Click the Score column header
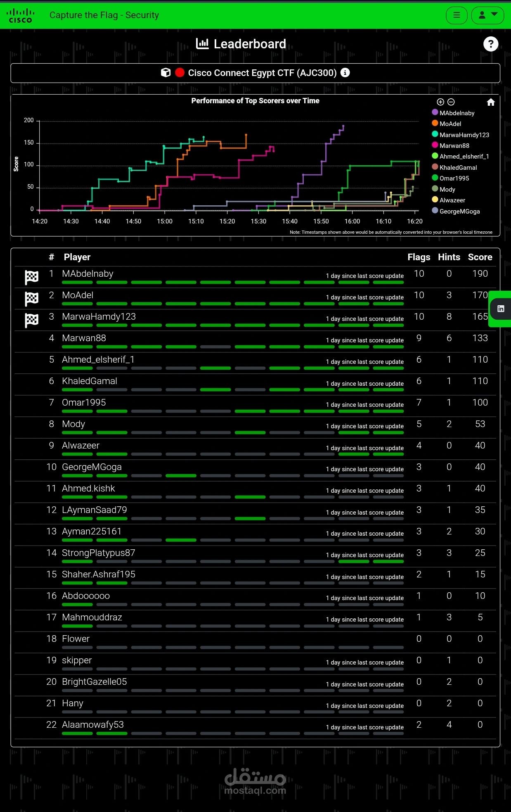 (480, 257)
